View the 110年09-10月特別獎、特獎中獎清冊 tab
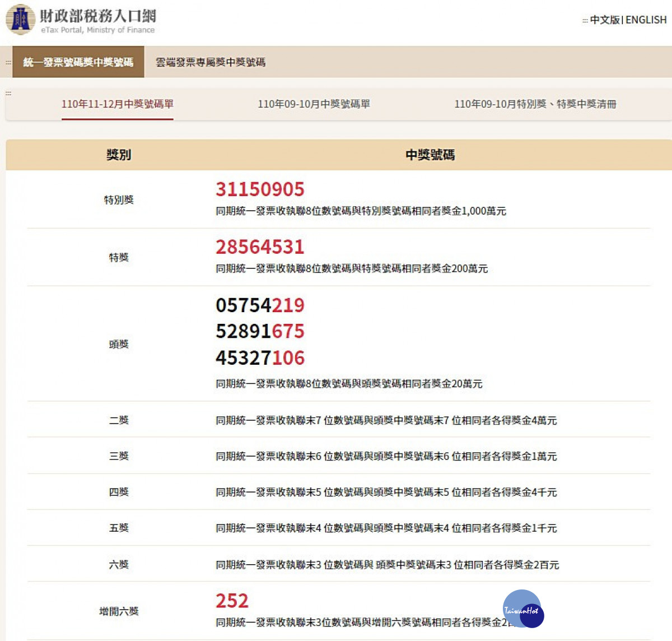 pyautogui.click(x=536, y=104)
